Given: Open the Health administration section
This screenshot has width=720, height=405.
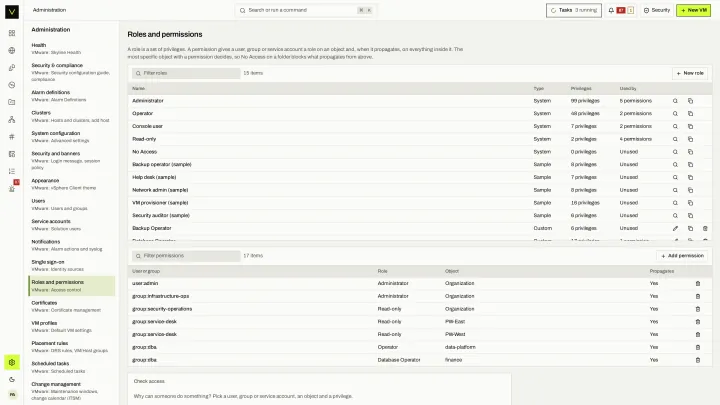Looking at the screenshot, I should 72,48.
